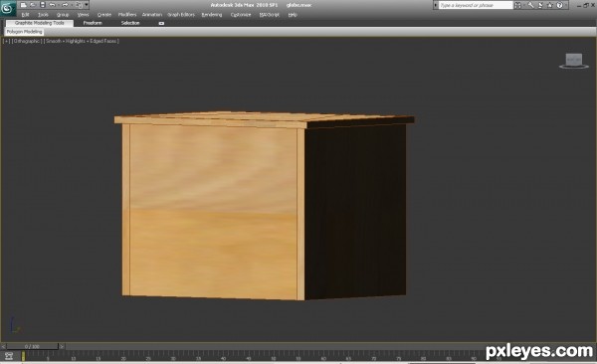Open the Smooth + Highlights shading label menu
Viewport: 597px width, 364px height.
pos(83,41)
